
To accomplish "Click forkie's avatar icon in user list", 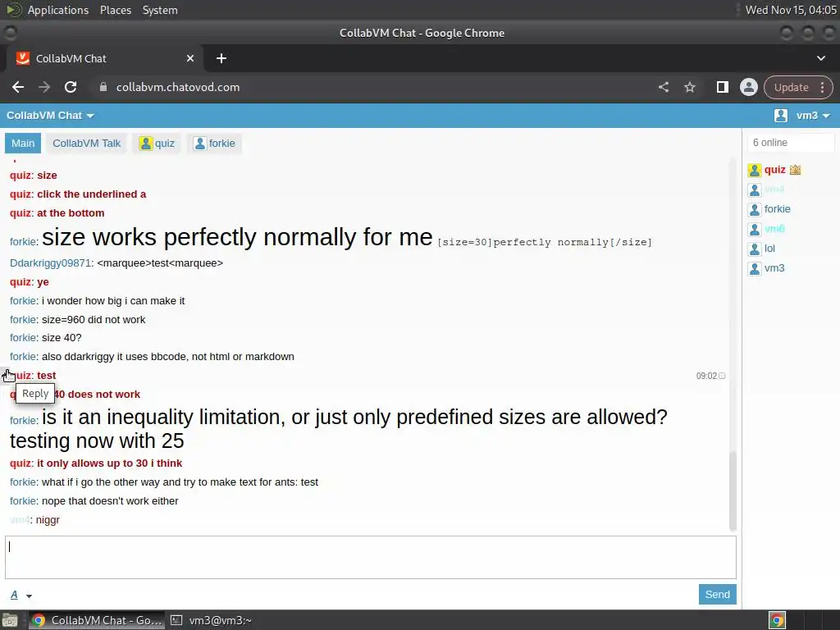I will coord(755,209).
